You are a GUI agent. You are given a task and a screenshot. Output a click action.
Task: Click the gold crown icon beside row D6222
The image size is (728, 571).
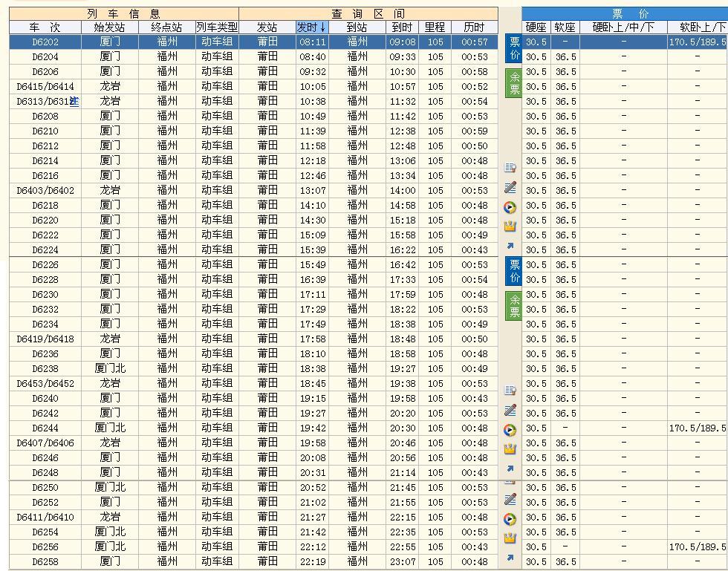tap(510, 226)
